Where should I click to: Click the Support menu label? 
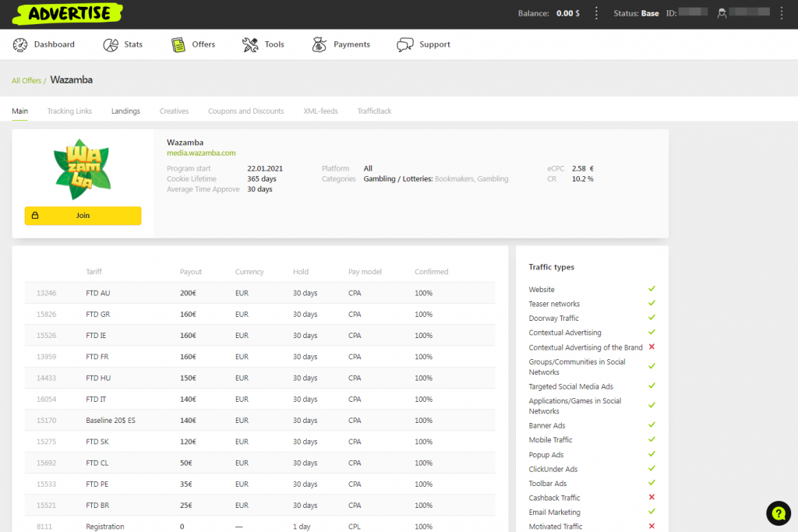point(435,44)
